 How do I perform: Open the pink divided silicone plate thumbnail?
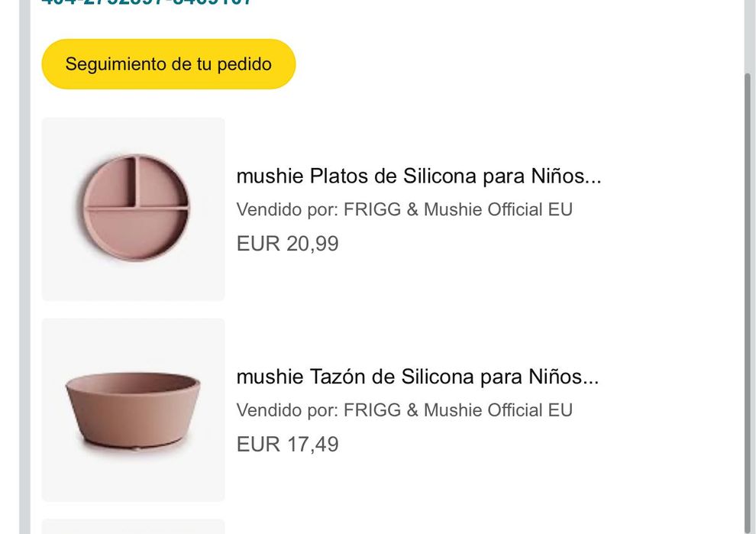click(x=134, y=209)
